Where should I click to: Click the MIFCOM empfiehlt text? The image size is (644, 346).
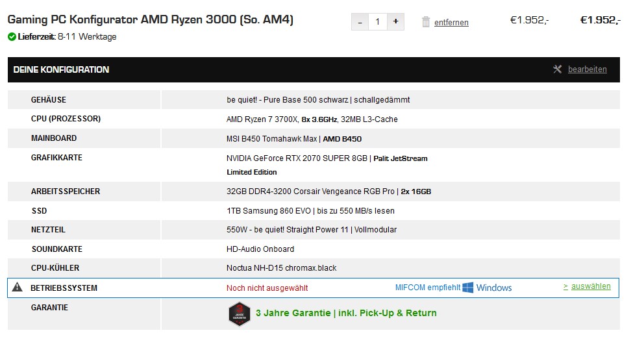click(428, 288)
